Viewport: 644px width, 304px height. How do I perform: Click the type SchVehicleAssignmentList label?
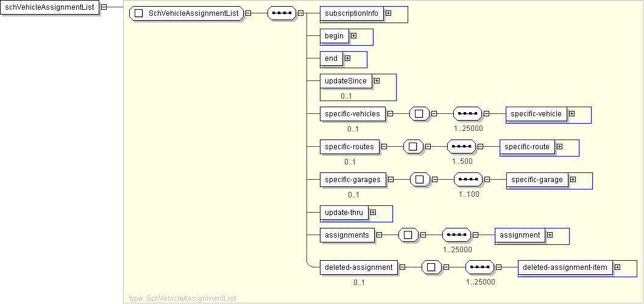(x=183, y=299)
